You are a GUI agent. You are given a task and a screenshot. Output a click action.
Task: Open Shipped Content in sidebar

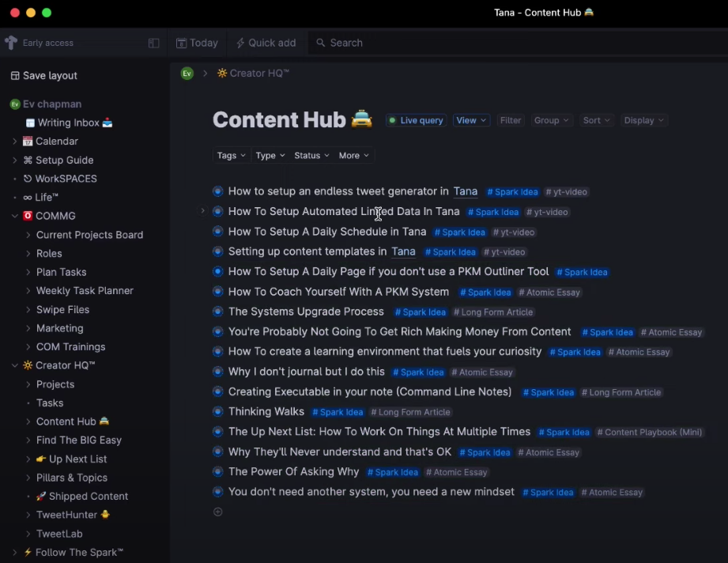point(82,496)
